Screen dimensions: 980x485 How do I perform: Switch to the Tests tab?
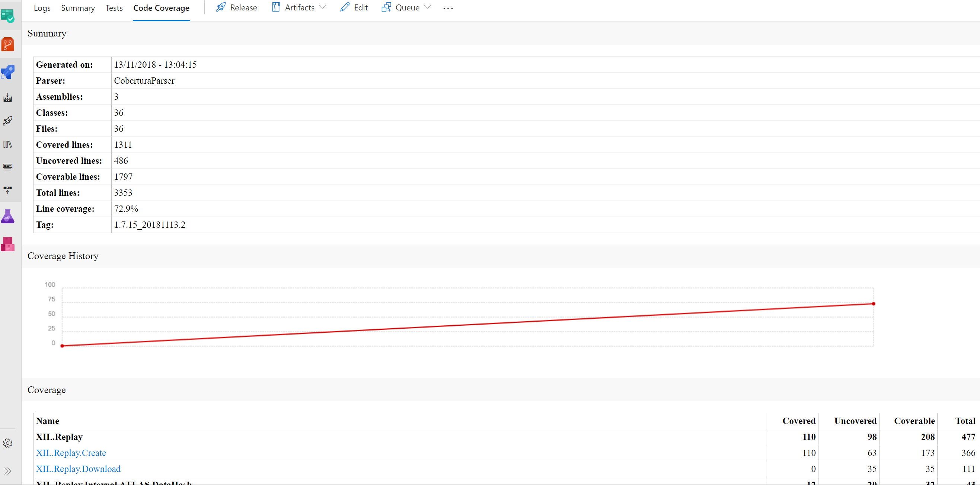click(x=114, y=7)
